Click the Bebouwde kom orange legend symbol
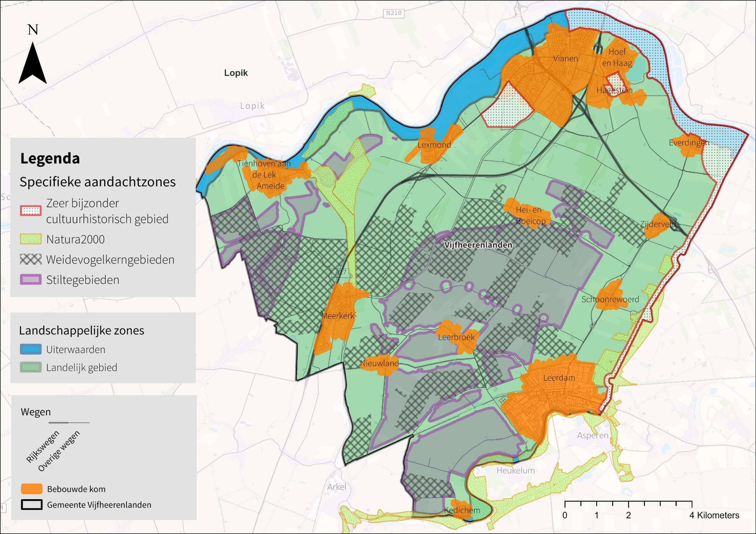This screenshot has width=756, height=534. point(32,489)
